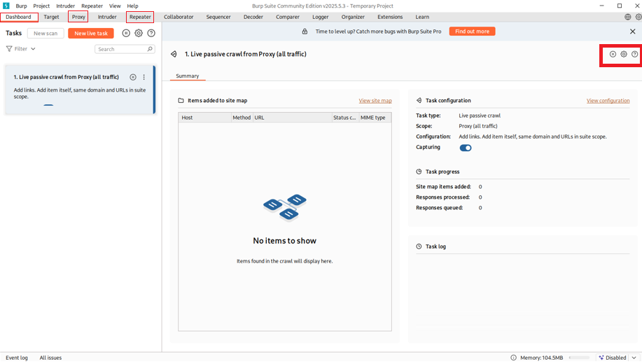Switch to the Decoder tab

(x=253, y=17)
